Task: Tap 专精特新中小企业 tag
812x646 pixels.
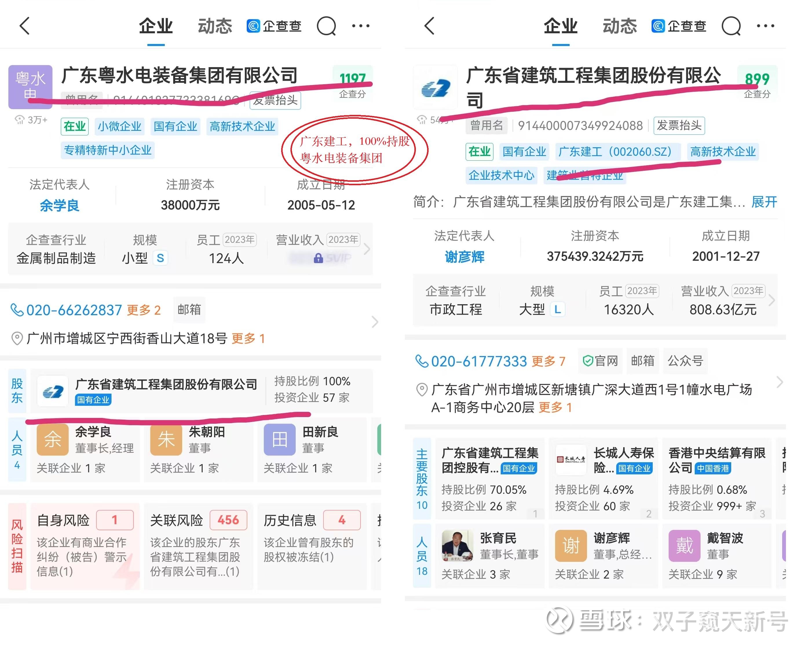Action: point(108,150)
